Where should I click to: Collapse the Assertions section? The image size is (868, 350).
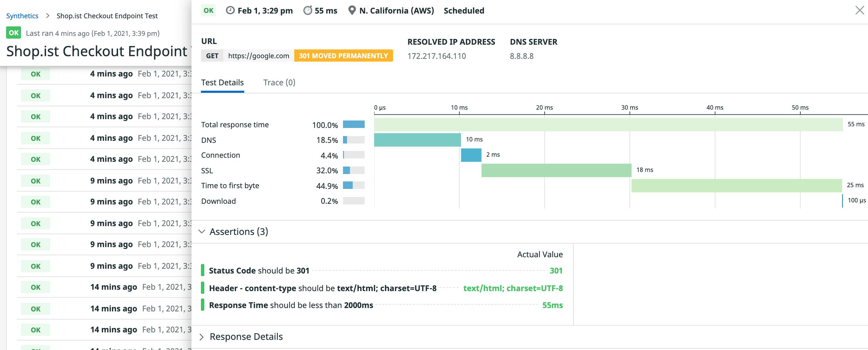202,232
